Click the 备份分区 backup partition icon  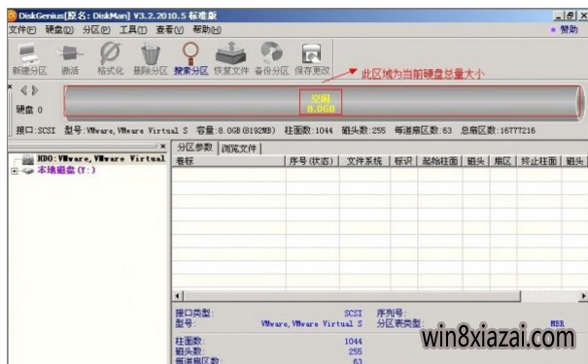click(271, 59)
